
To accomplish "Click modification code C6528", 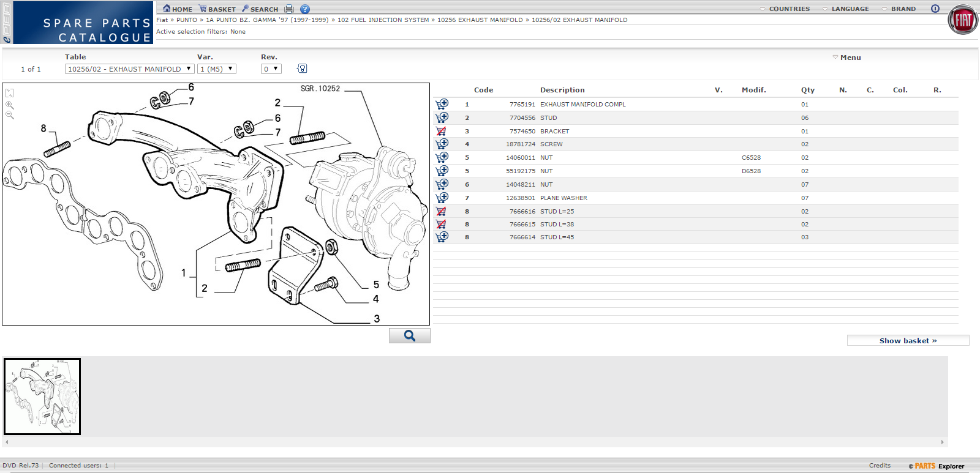I will (x=751, y=158).
